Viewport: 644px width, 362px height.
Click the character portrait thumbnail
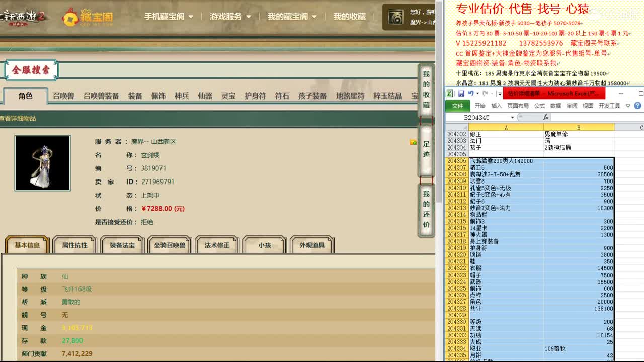coord(42,163)
